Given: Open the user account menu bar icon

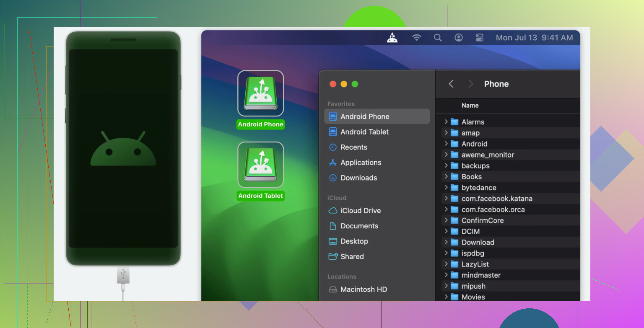Looking at the screenshot, I should [459, 38].
